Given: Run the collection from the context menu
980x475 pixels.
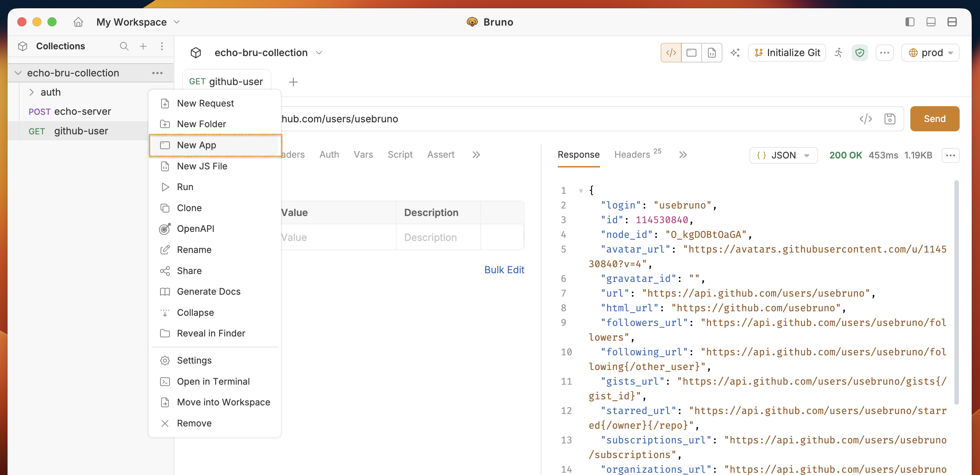Looking at the screenshot, I should tap(215, 187).
